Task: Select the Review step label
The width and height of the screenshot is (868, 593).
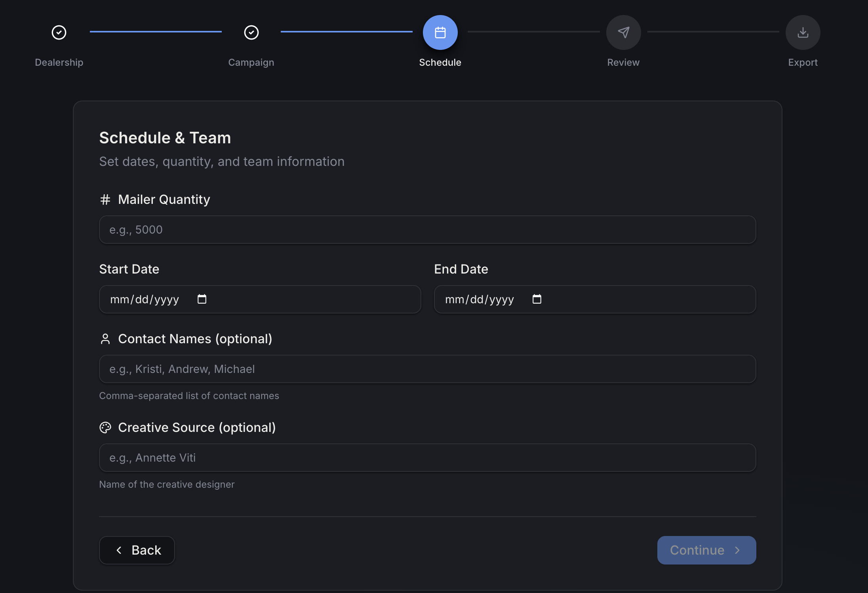Action: point(624,63)
